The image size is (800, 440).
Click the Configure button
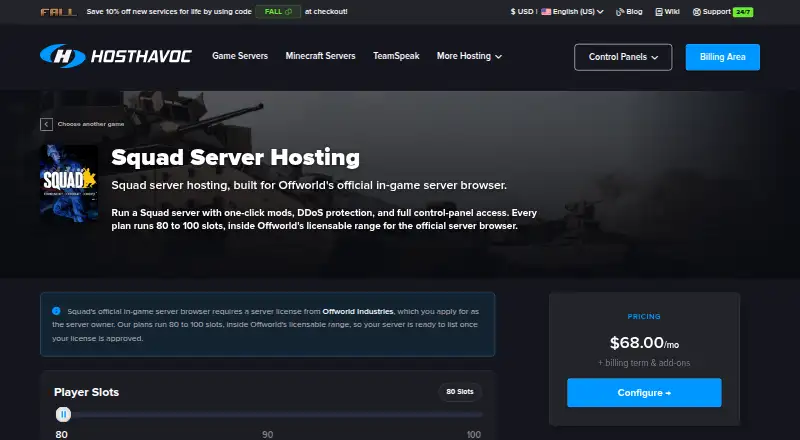(x=644, y=393)
